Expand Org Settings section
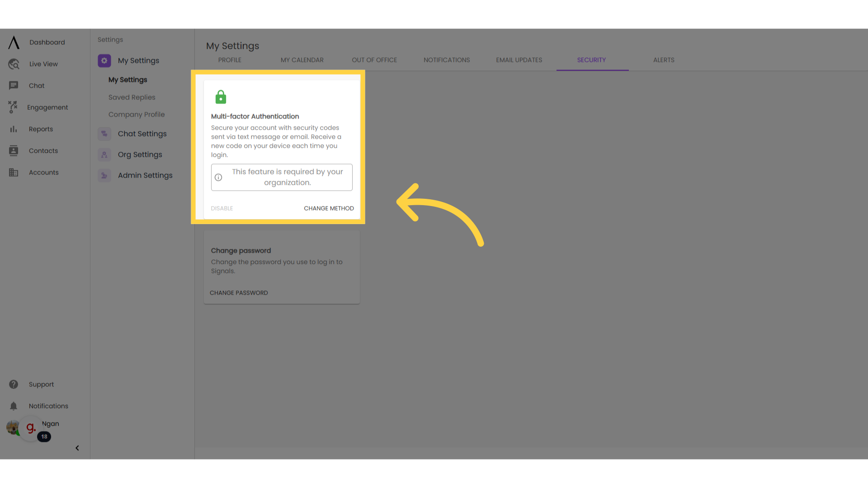 coord(140,155)
